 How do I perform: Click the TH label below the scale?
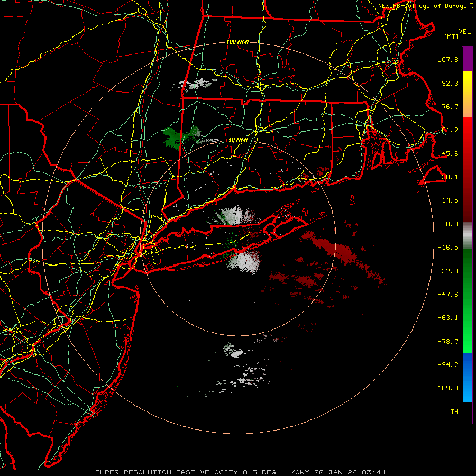tap(454, 411)
